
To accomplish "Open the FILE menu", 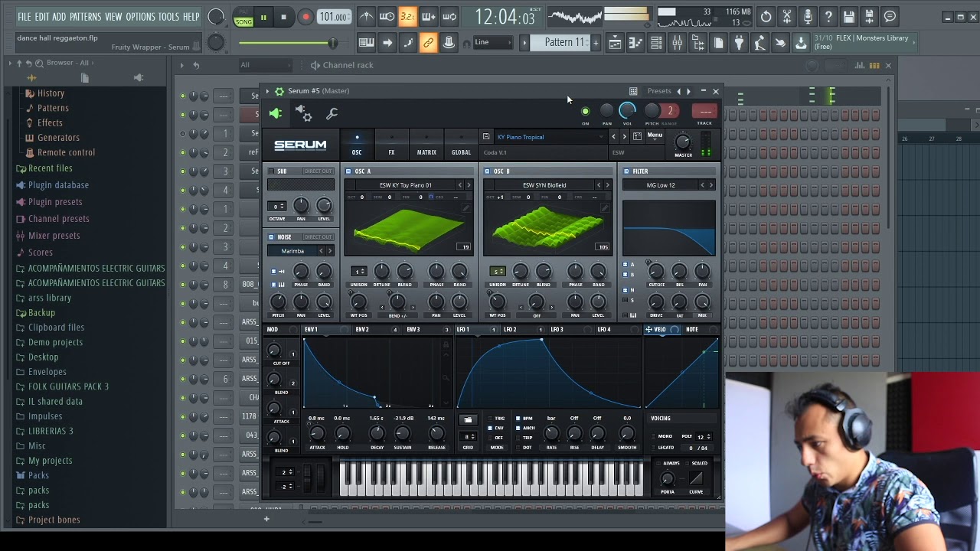I will [x=24, y=17].
